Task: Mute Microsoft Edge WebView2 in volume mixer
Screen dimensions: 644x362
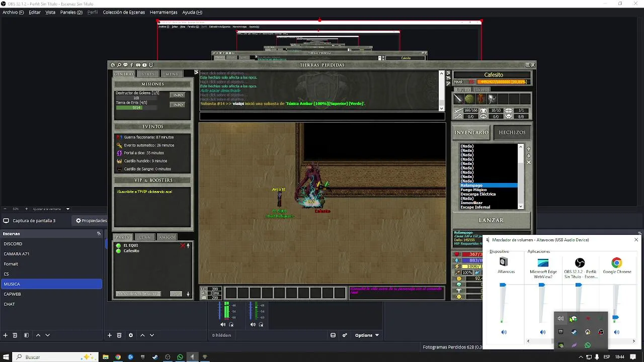Action: pos(543,332)
